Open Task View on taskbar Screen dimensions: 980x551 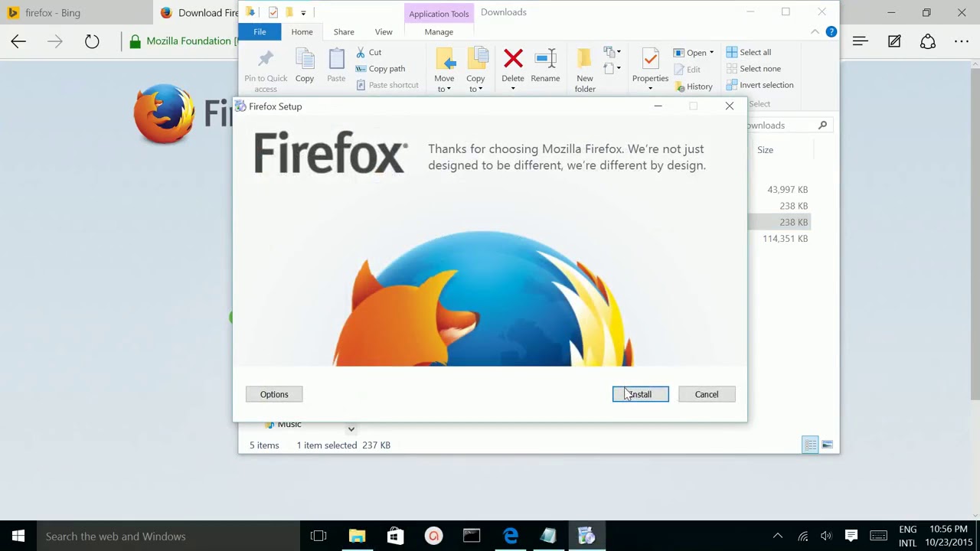pyautogui.click(x=318, y=536)
